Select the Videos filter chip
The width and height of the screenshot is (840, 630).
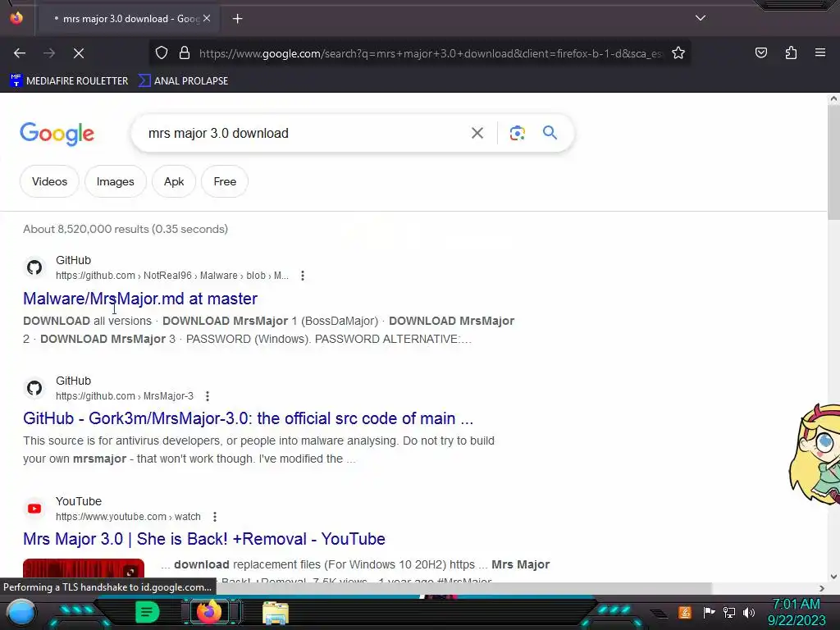coord(49,181)
